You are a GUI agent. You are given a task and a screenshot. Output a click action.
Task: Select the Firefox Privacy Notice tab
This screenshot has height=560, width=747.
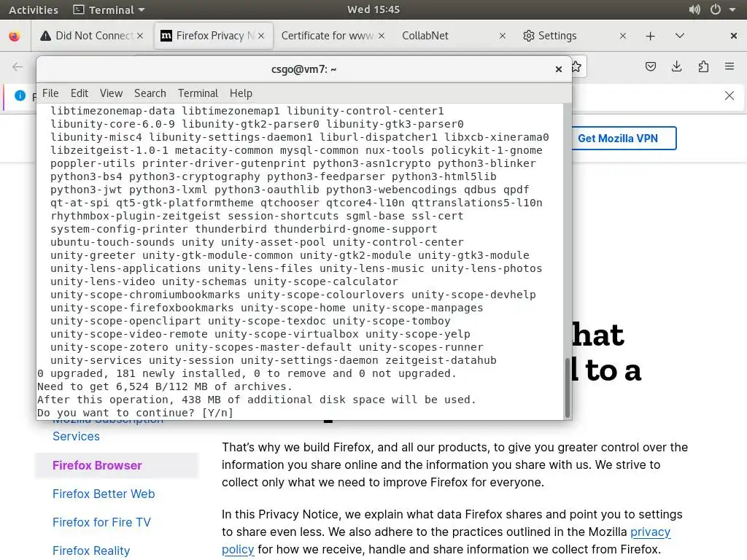click(214, 36)
